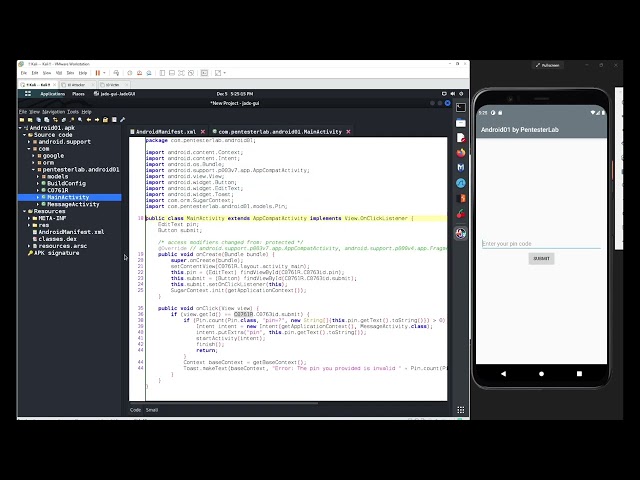This screenshot has width=640, height=480.
Task: Open the VMware VM menu
Action: pyautogui.click(x=59, y=73)
